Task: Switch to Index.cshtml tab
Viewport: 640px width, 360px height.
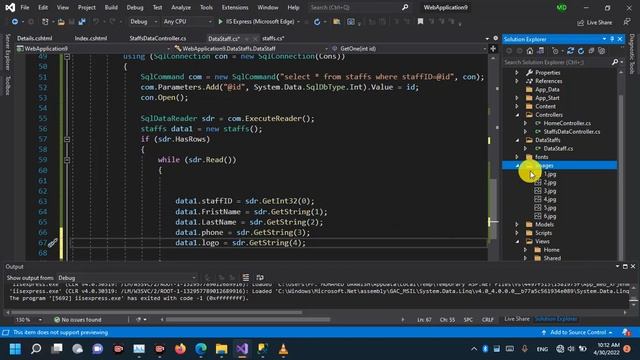Action: tap(91, 38)
